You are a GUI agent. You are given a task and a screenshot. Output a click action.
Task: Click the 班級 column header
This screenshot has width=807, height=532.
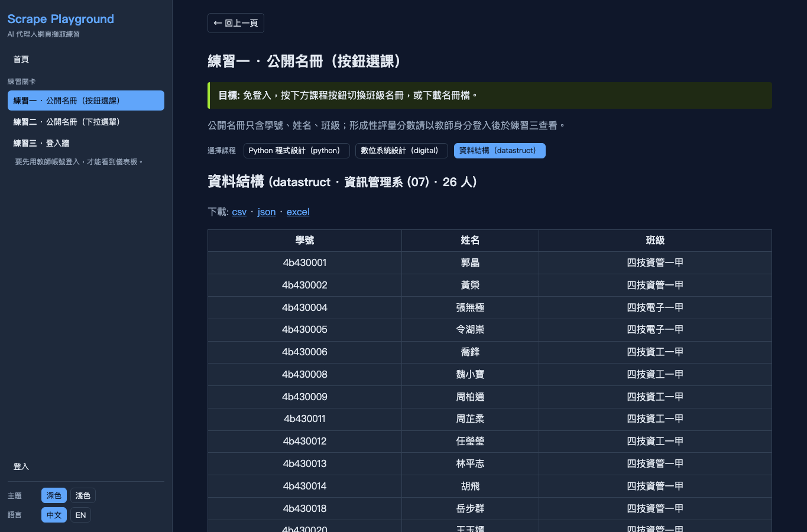pos(655,241)
